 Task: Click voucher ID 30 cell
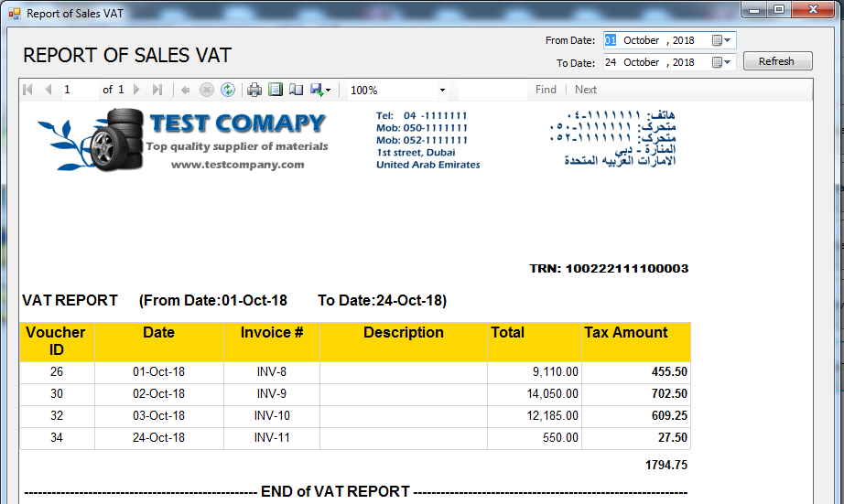(x=57, y=393)
